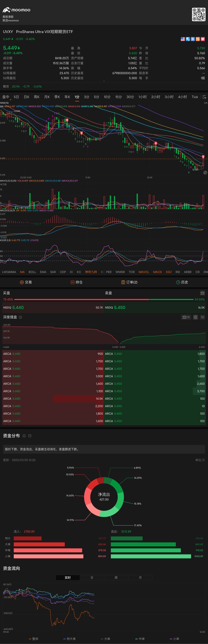Toggle the KDJ sub-indicator
This screenshot has width=208, height=644.
(169, 272)
